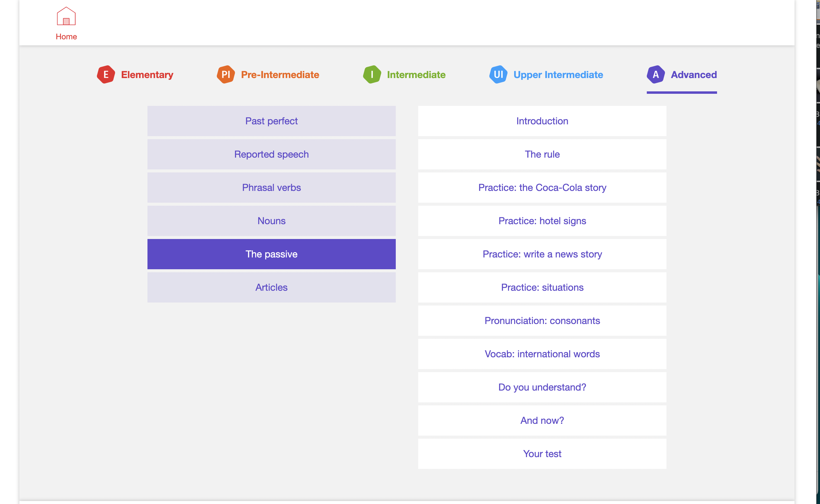The height and width of the screenshot is (504, 820).
Task: Click the orange PI hexagon badge
Action: 226,74
